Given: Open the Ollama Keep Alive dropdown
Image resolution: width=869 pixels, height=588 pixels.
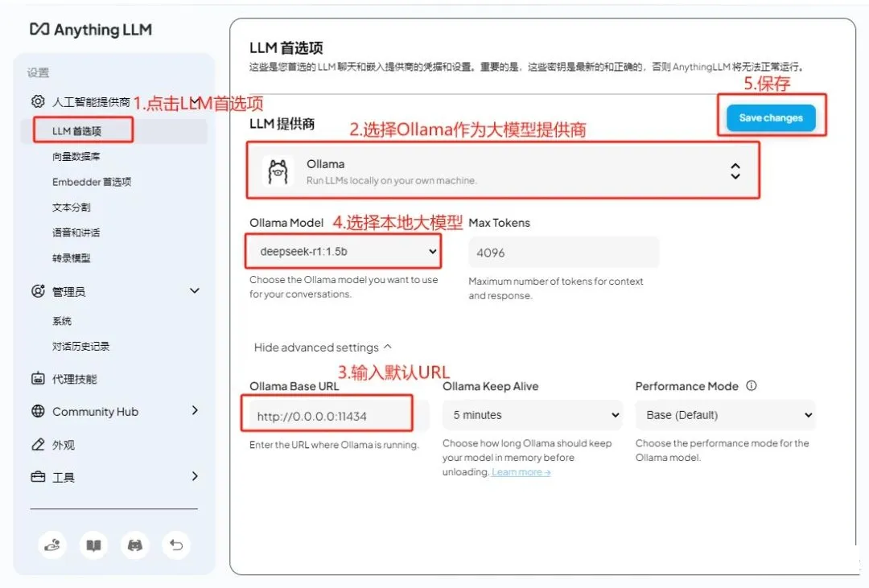Looking at the screenshot, I should pos(533,415).
